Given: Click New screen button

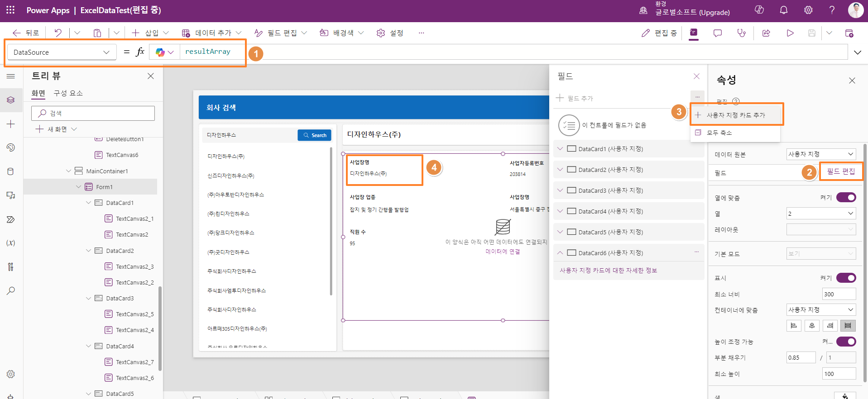Looking at the screenshot, I should (x=57, y=129).
